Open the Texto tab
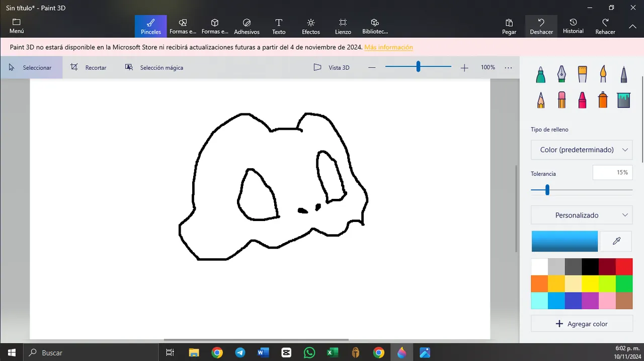 (279, 26)
